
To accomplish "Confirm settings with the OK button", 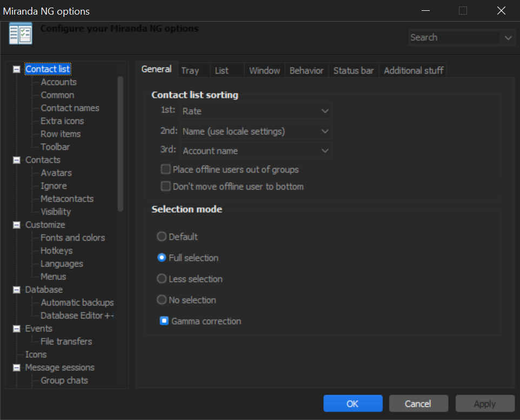I will 353,403.
